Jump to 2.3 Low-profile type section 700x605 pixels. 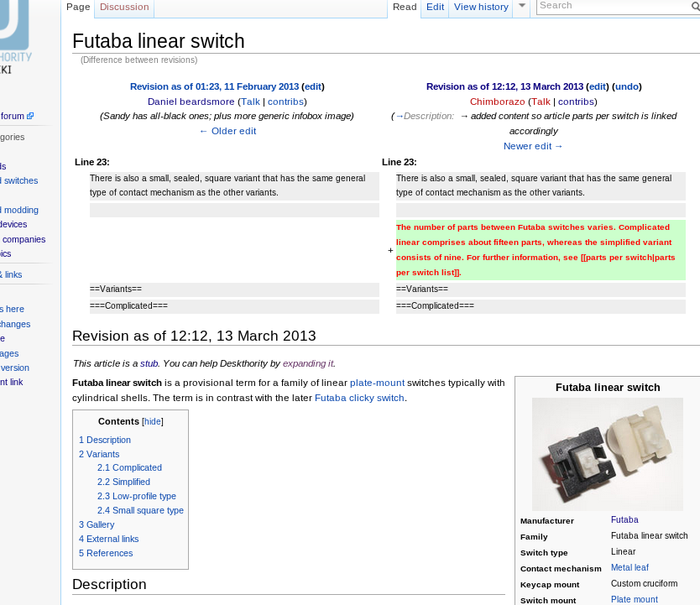[x=136, y=496]
